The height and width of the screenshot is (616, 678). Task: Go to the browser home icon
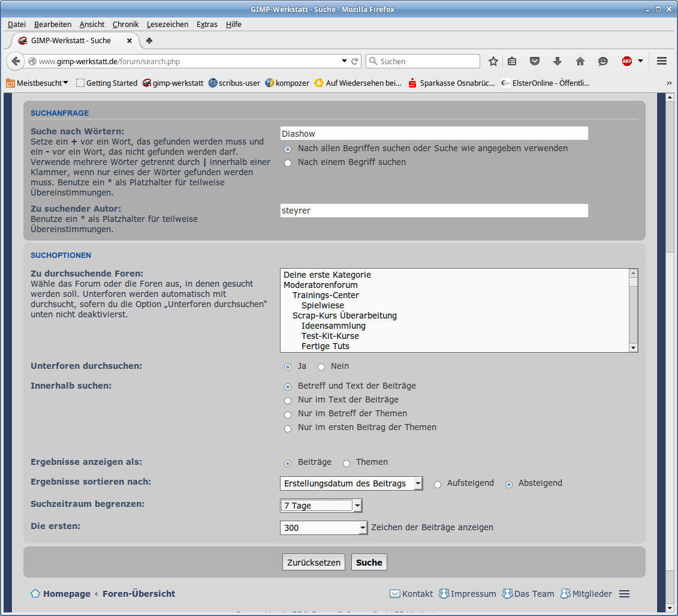580,61
